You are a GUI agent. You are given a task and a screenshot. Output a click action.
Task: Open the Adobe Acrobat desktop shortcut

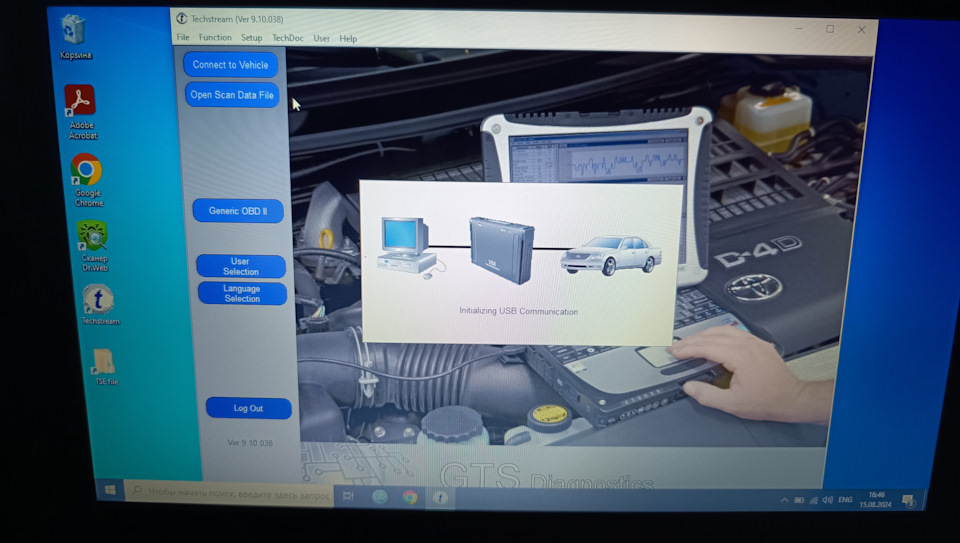81,113
